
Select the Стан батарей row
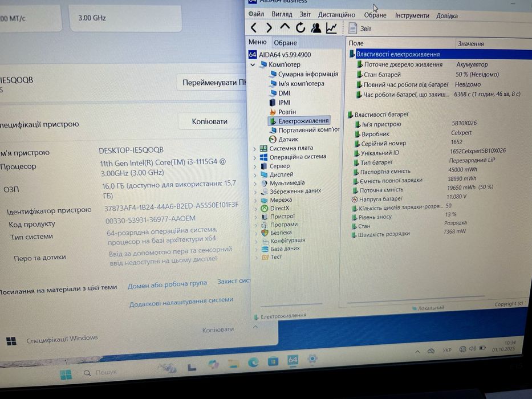(x=428, y=74)
